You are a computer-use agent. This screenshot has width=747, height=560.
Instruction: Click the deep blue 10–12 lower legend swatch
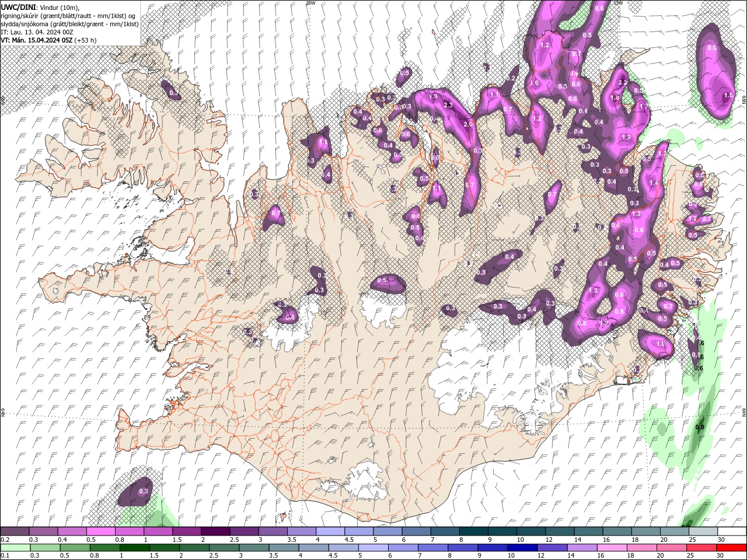pos(522,548)
